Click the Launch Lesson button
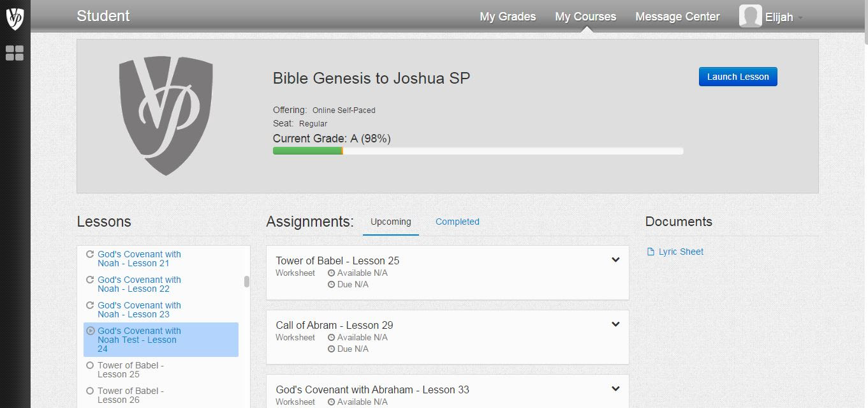This screenshot has width=868, height=408. (x=738, y=77)
